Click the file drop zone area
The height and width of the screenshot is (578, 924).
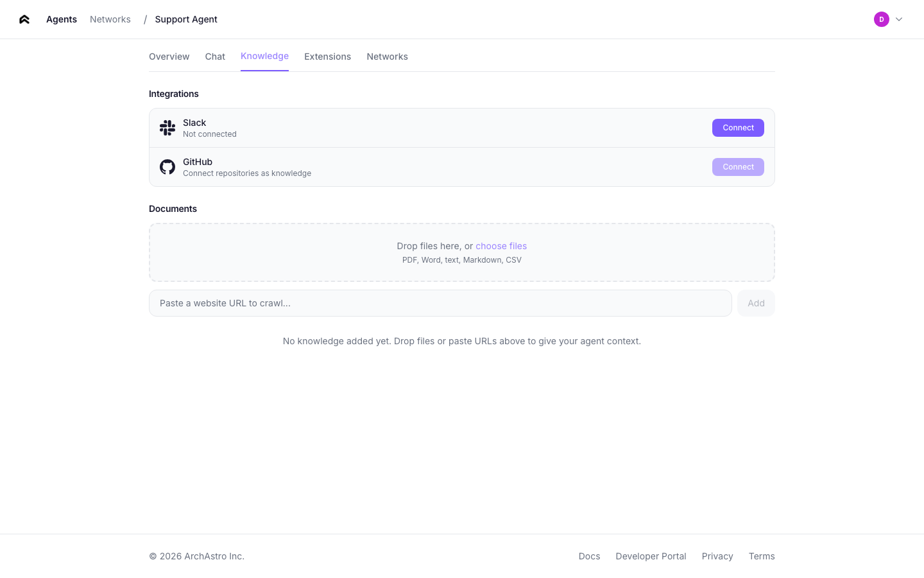tap(462, 252)
